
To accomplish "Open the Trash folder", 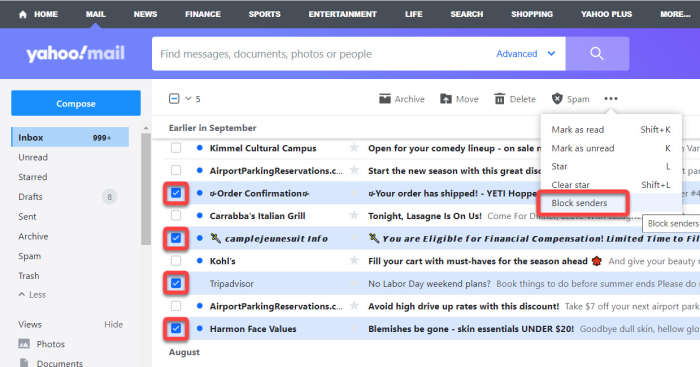I will coord(29,276).
